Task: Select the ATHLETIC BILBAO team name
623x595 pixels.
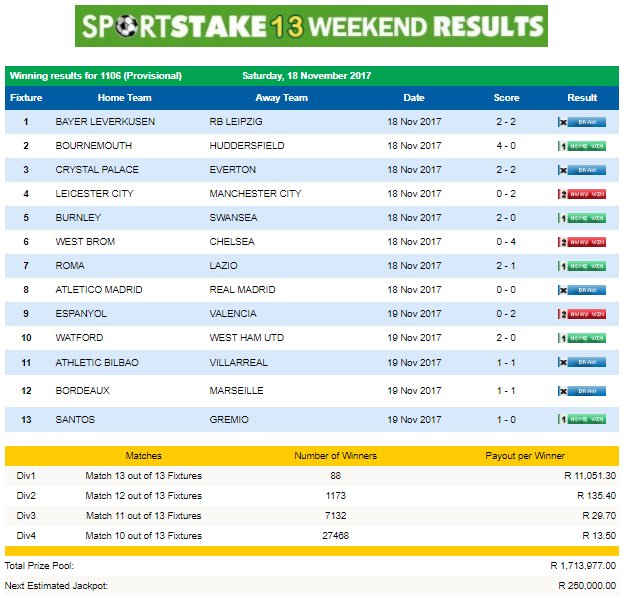Action: point(97,362)
